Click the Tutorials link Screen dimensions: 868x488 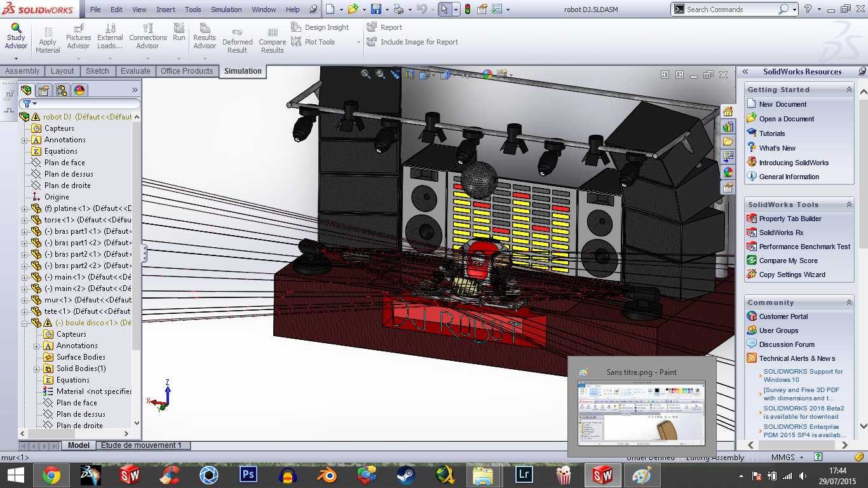(772, 133)
